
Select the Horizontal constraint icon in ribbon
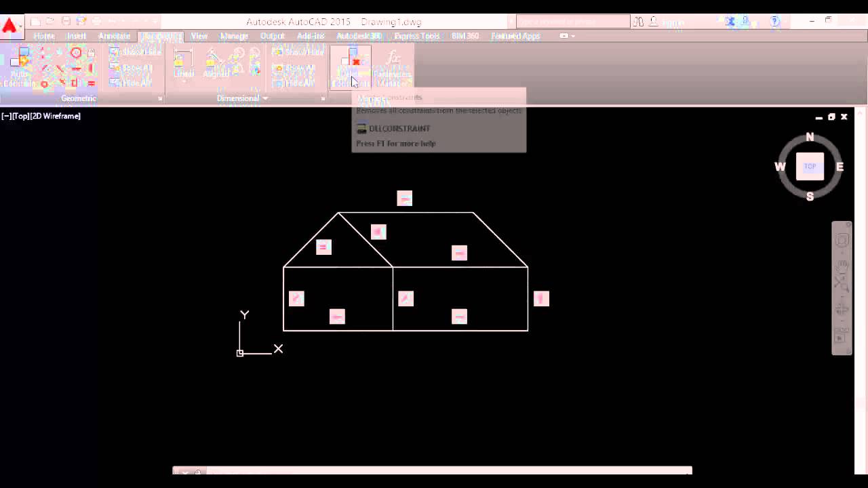(x=75, y=68)
